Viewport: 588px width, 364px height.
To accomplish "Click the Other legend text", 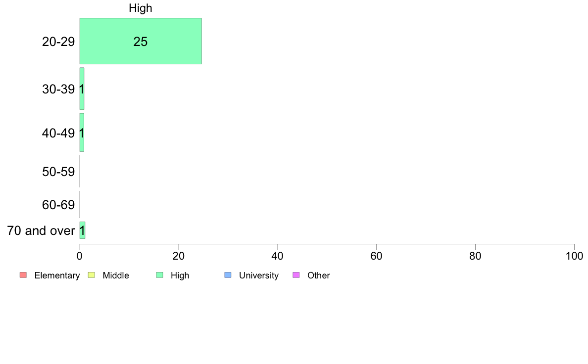I will (x=319, y=275).
